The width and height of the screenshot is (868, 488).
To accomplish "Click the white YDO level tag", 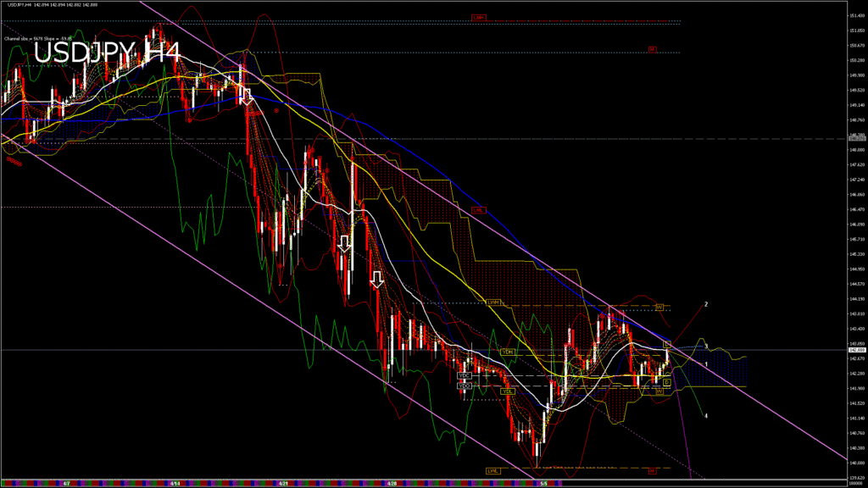I will 464,386.
